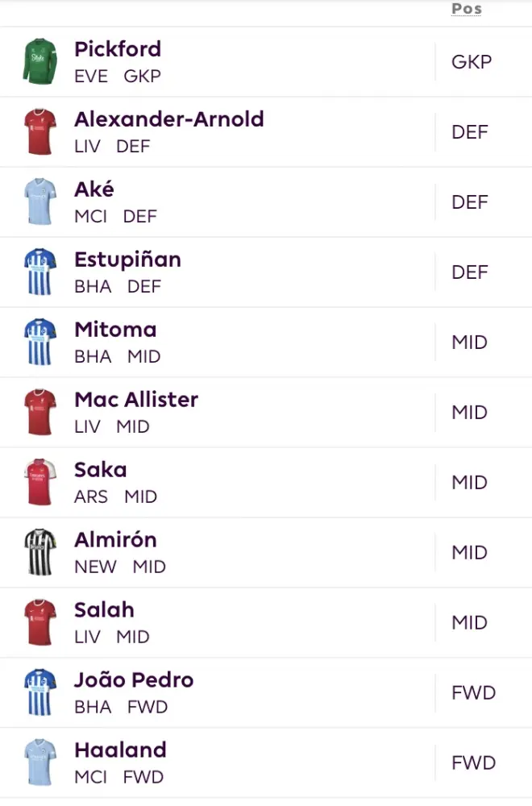Click the Haaland player name
The width and height of the screenshot is (532, 806).
click(x=120, y=750)
